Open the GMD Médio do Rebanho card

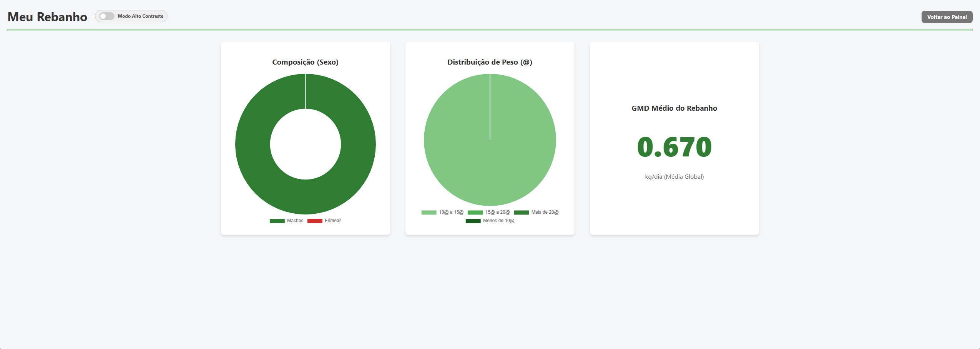click(674, 138)
